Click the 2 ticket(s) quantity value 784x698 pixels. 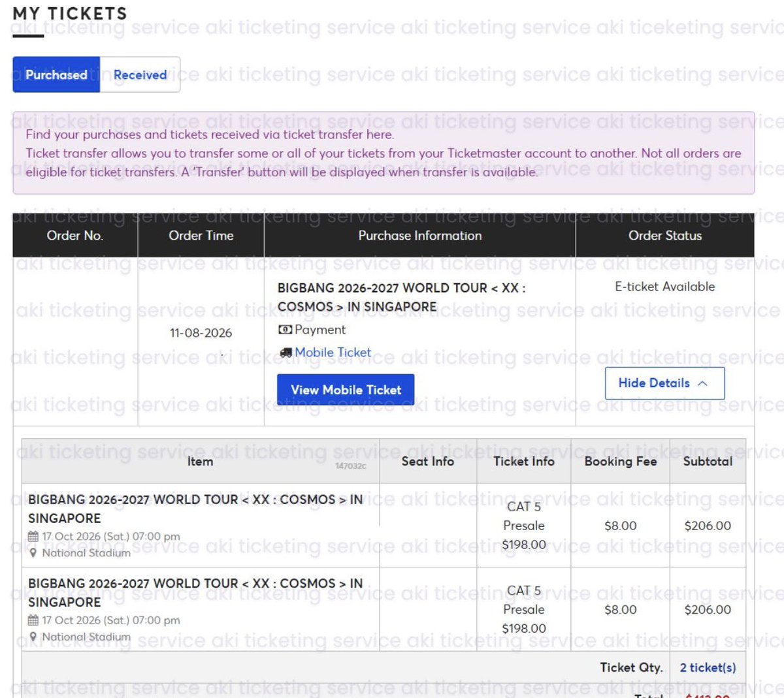(x=708, y=667)
